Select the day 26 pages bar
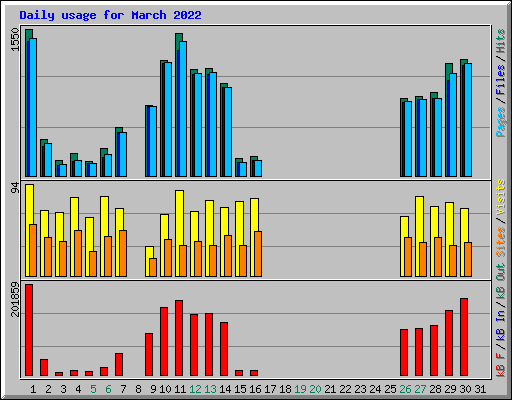This screenshot has height=400, width=512. [x=408, y=139]
